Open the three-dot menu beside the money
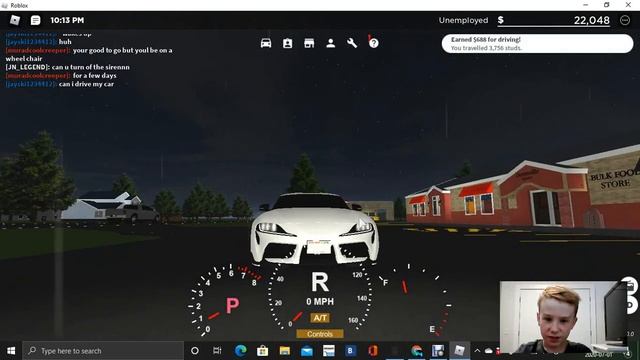640x360 pixels. [624, 20]
